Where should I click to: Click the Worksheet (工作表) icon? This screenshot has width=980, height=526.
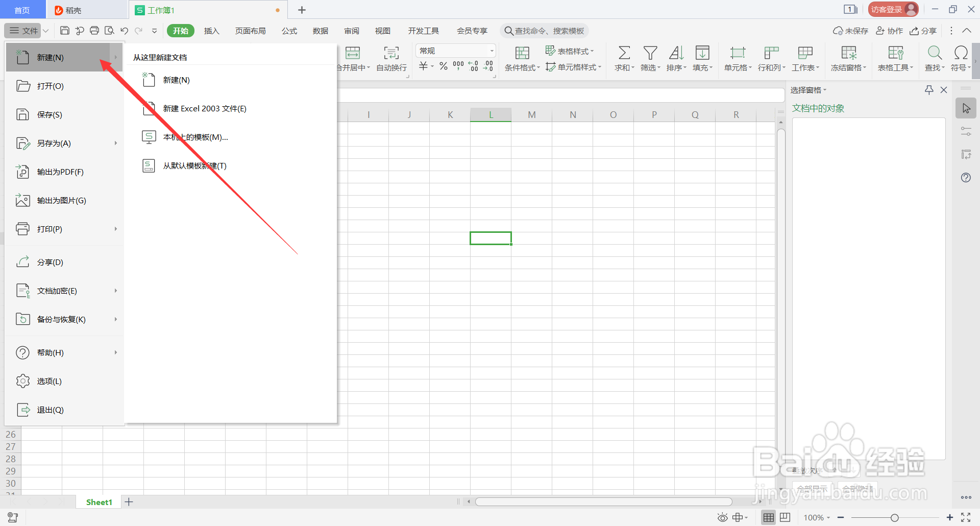[x=805, y=53]
